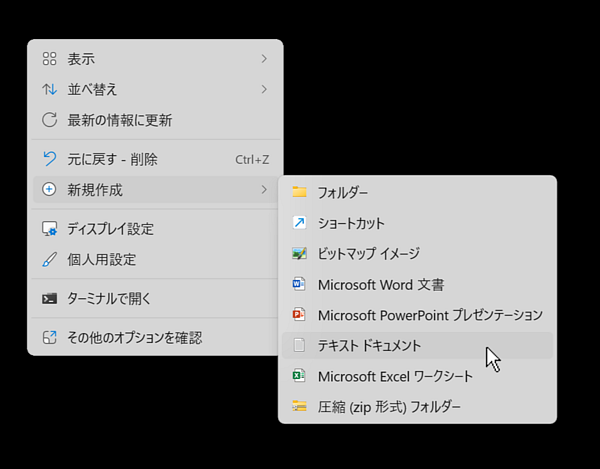
Task: Click the sort arrows icon beside 並べ替え
Action: click(x=49, y=89)
